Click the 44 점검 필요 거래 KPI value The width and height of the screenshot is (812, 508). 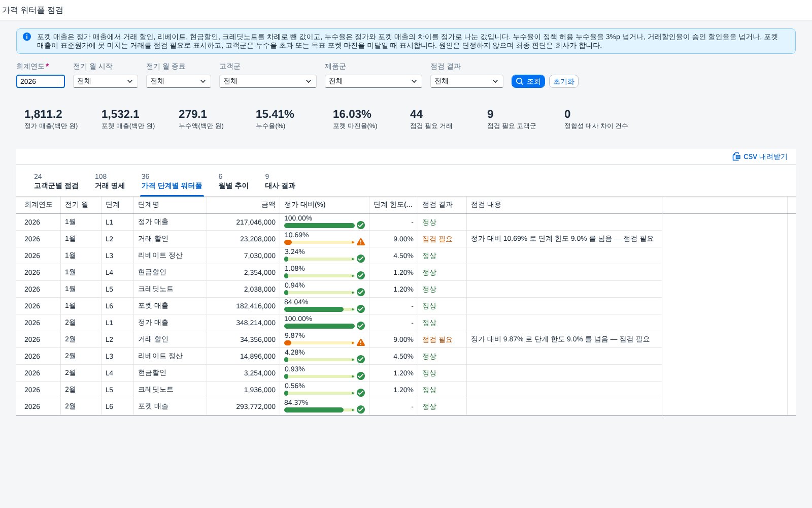(417, 114)
